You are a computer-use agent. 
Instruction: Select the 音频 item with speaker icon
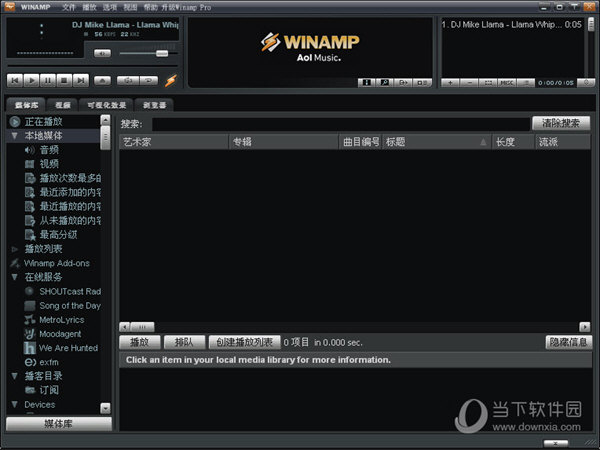pyautogui.click(x=49, y=150)
